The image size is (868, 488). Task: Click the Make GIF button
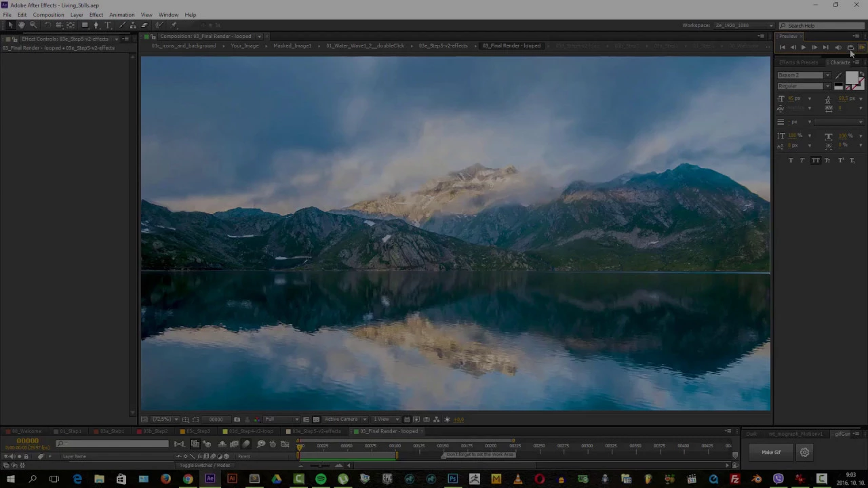coord(771,452)
